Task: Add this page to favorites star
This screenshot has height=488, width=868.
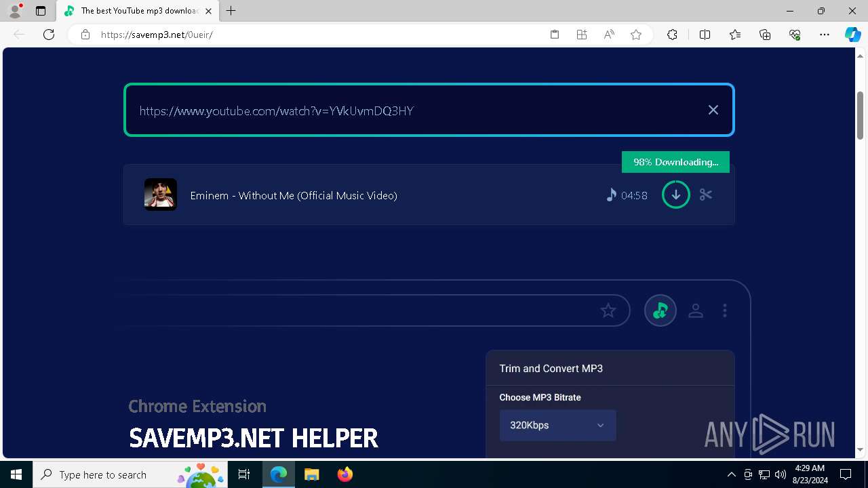Action: pyautogui.click(x=636, y=35)
